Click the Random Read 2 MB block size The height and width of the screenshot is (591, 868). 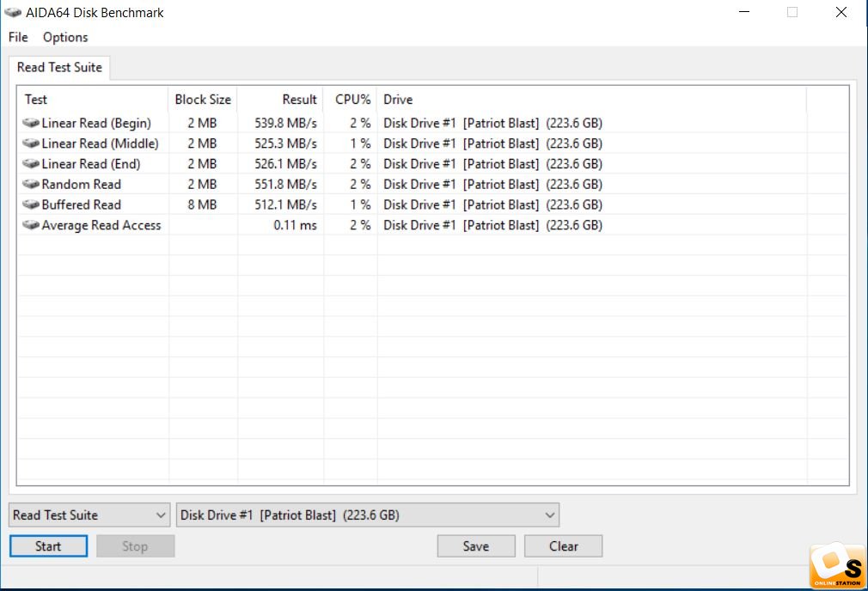202,185
